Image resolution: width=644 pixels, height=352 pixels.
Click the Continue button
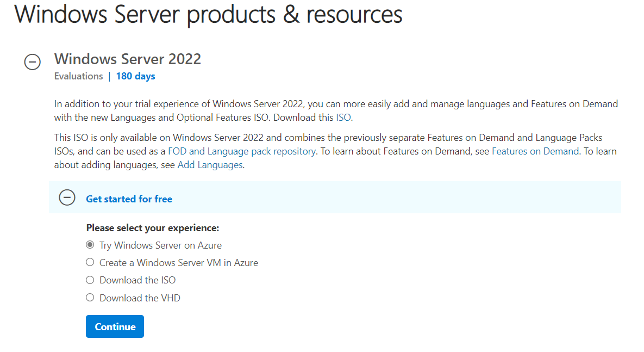(115, 326)
